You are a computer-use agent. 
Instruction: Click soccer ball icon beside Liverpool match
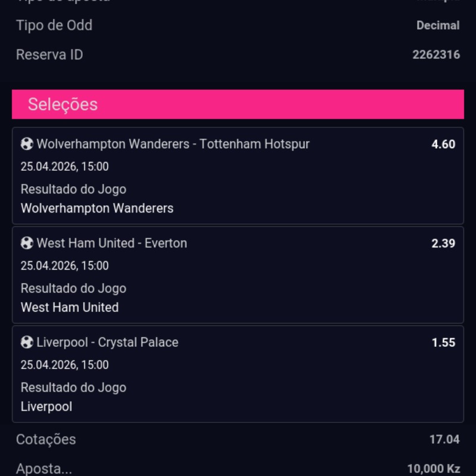[x=27, y=342]
